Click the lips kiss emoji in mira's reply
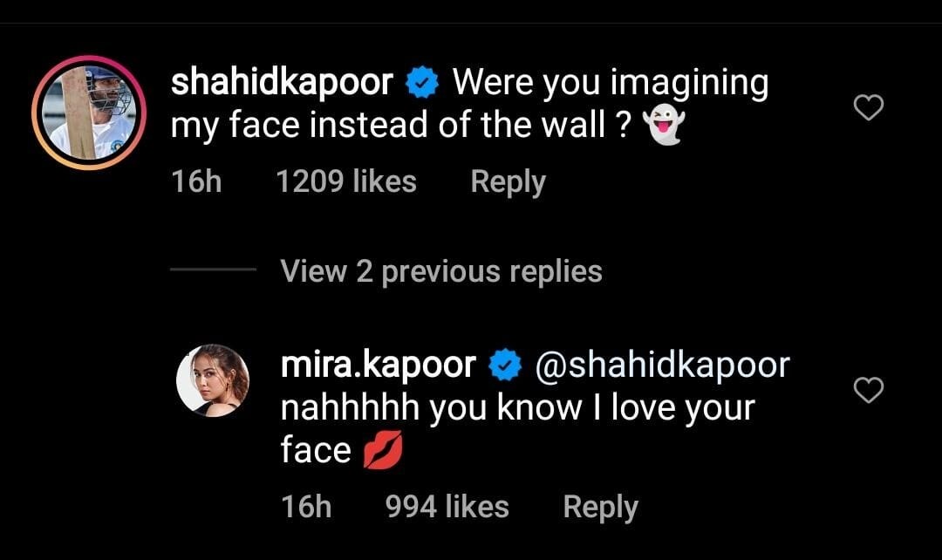Image resolution: width=942 pixels, height=560 pixels. click(383, 452)
